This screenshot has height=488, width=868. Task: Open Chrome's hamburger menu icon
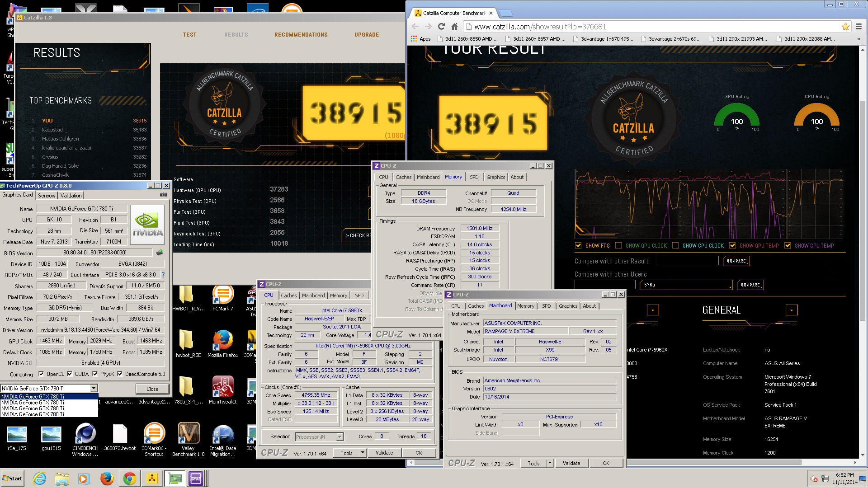(859, 27)
